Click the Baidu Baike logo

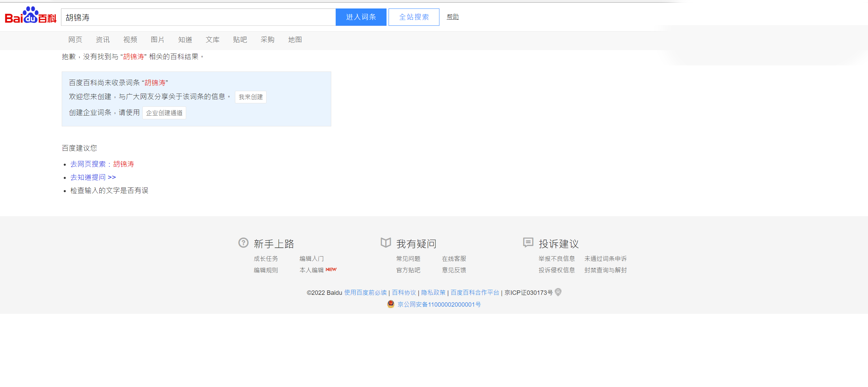(x=31, y=15)
